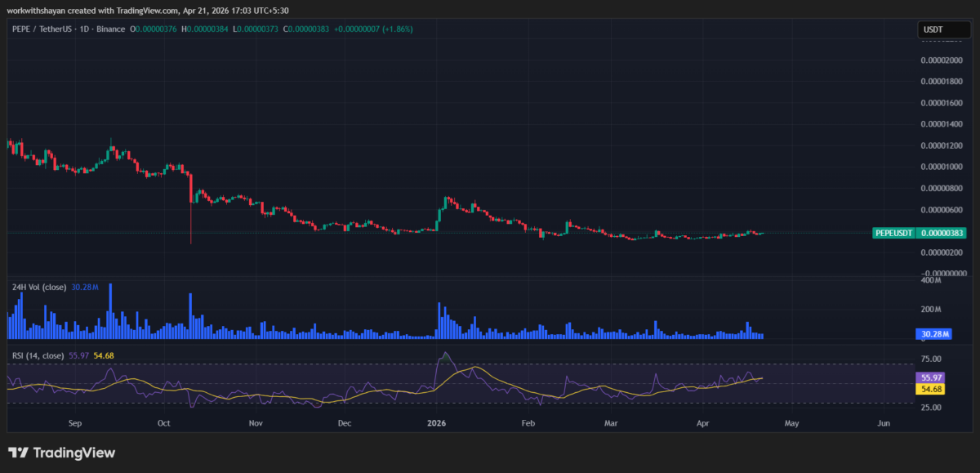The image size is (980, 473).
Task: Click the TradingView logo icon
Action: 19,453
